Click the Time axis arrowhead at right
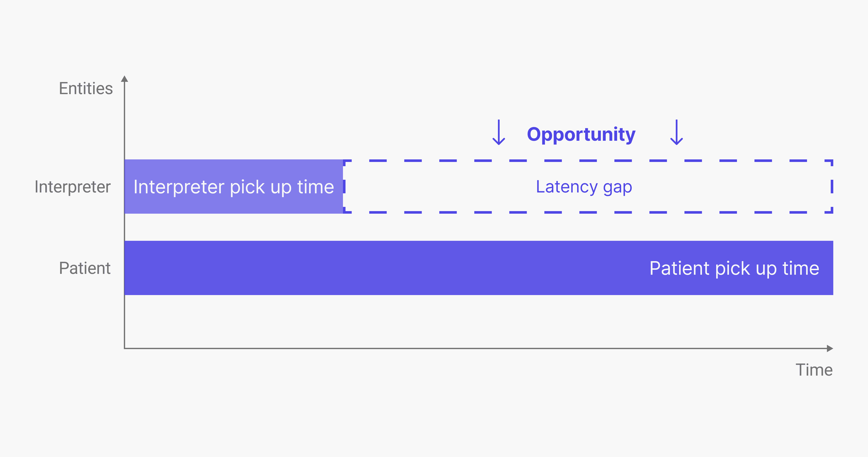This screenshot has width=868, height=457. point(830,348)
